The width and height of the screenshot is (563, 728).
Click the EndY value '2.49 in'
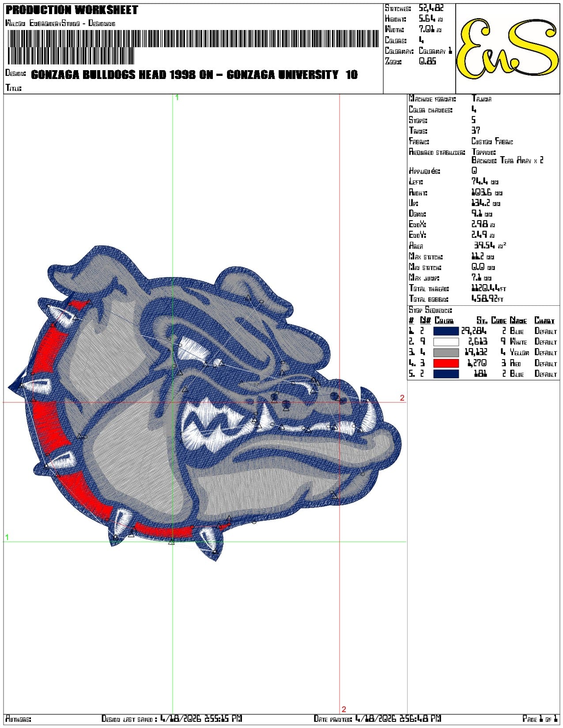pyautogui.click(x=483, y=235)
